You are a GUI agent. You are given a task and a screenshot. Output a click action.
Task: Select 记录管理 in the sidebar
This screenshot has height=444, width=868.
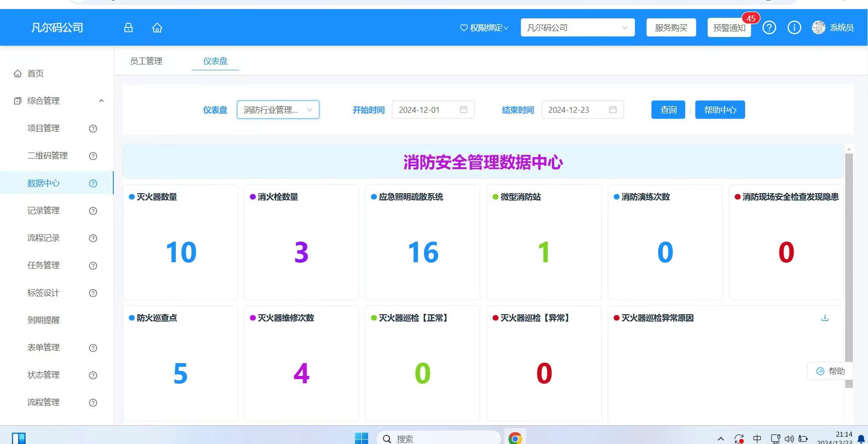(x=43, y=211)
